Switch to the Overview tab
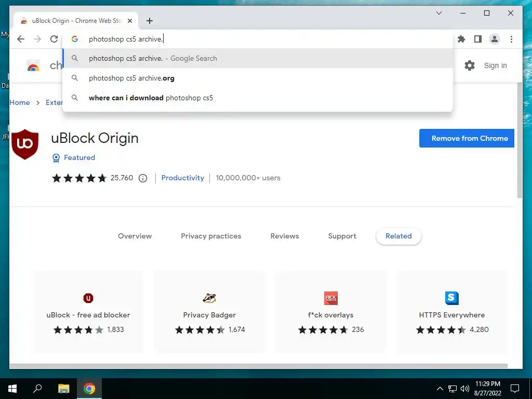Viewport: 532px width, 399px height. (x=135, y=236)
